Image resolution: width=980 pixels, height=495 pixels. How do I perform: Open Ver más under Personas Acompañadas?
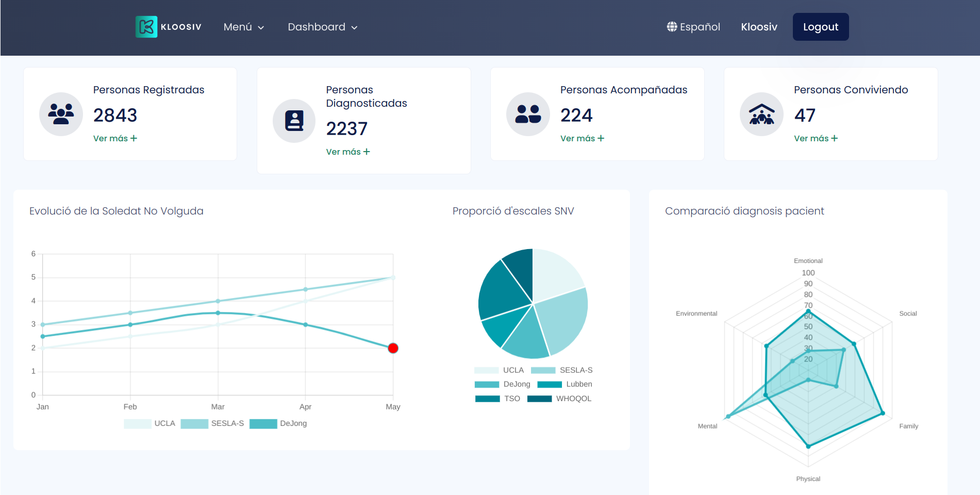coord(582,138)
